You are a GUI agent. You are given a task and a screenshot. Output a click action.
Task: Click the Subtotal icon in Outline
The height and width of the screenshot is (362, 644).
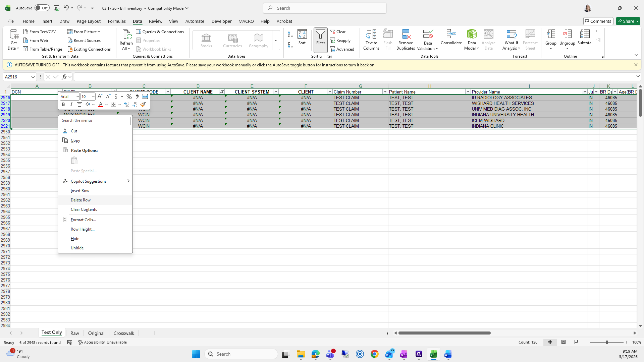tap(585, 35)
